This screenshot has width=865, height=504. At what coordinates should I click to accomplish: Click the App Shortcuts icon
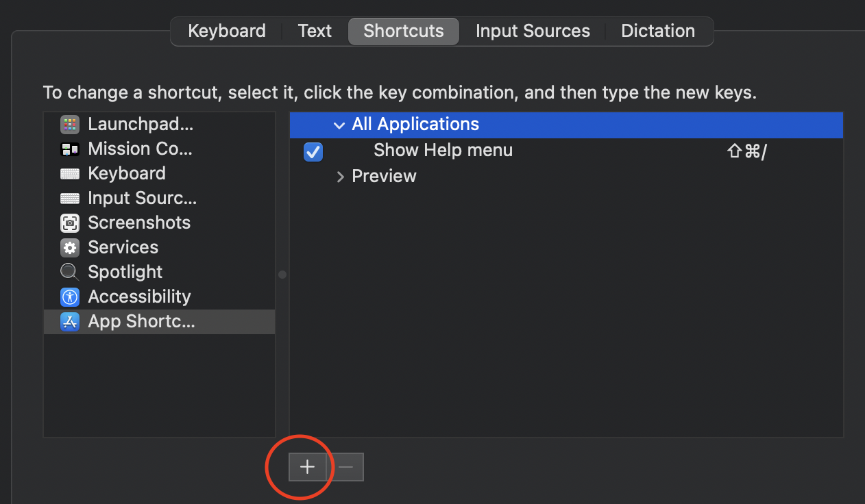70,322
